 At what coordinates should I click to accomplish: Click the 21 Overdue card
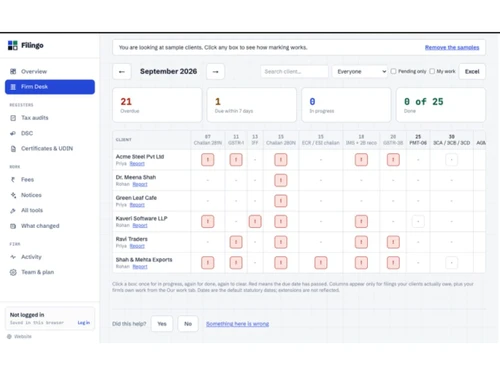[157, 105]
